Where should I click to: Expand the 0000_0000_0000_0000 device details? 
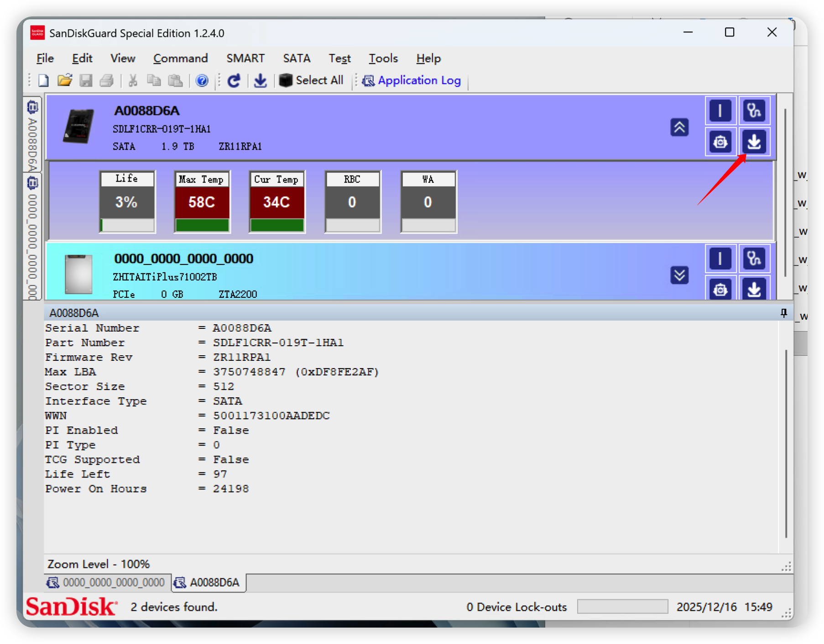click(679, 275)
